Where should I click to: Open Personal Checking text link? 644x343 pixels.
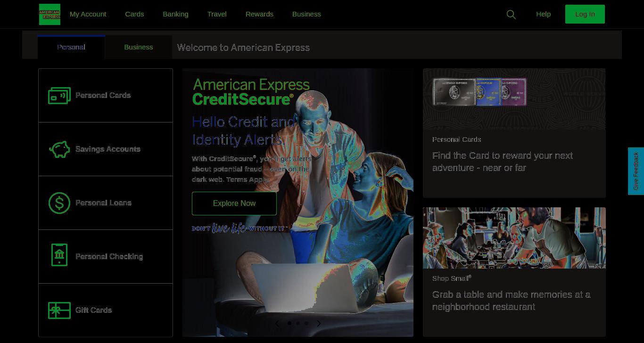point(109,256)
